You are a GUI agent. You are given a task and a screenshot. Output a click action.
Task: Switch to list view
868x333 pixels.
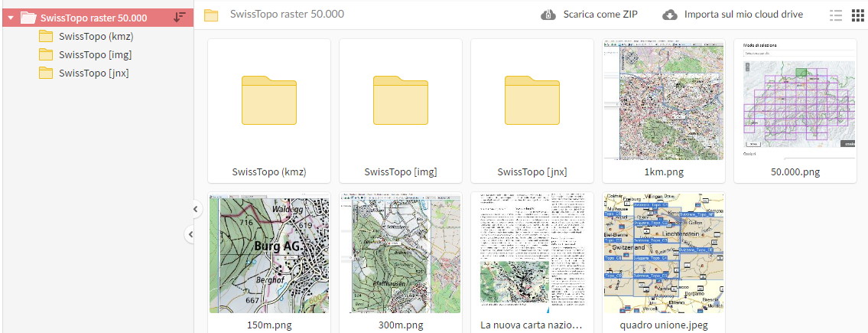[x=836, y=15]
